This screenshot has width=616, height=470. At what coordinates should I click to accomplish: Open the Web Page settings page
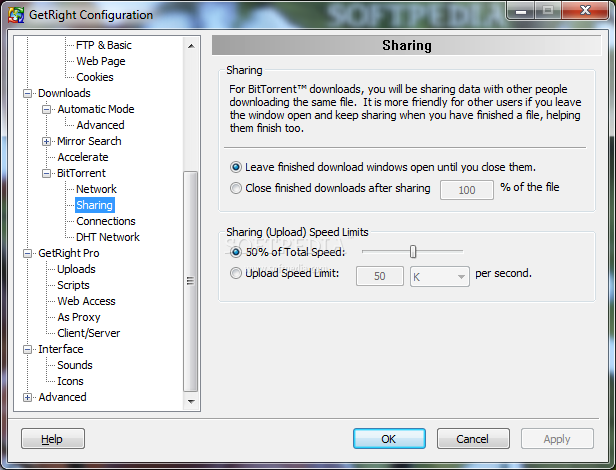coord(101,61)
